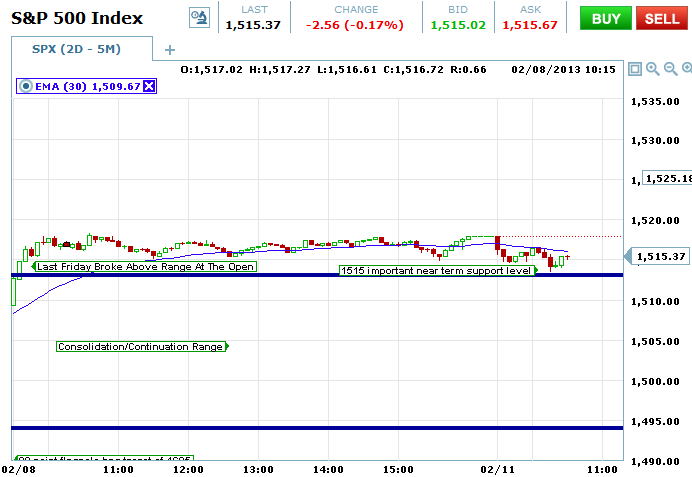Click the tall green opening candle at 02/08
692x477 pixels.
point(14,291)
